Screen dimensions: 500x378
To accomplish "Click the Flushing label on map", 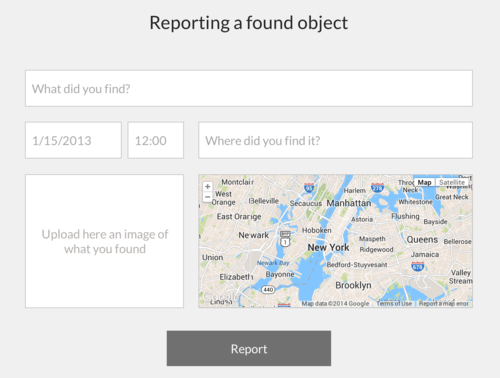I will 405,216.
